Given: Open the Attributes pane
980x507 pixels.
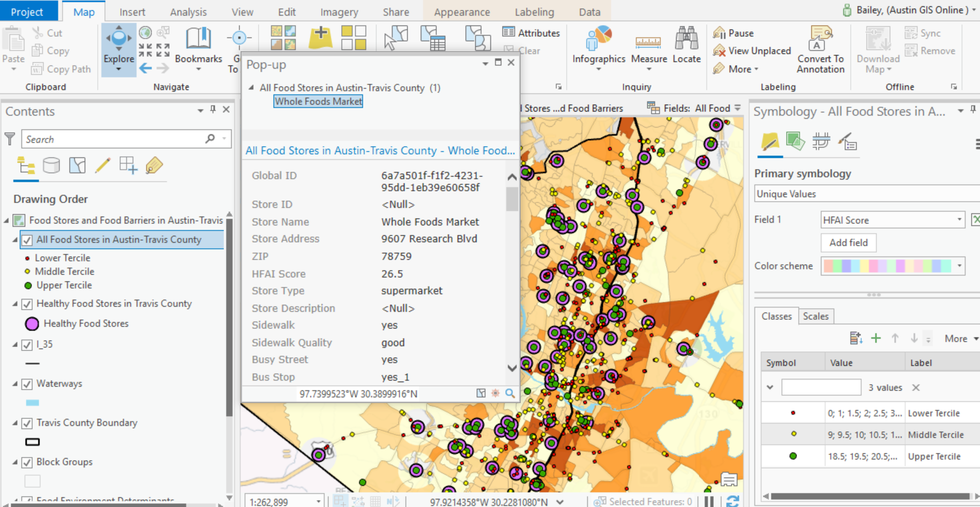Looking at the screenshot, I should pyautogui.click(x=531, y=33).
